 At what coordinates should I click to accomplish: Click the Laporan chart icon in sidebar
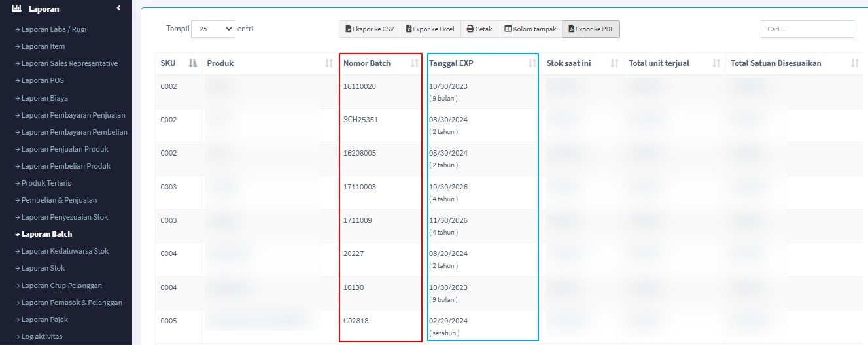(17, 8)
